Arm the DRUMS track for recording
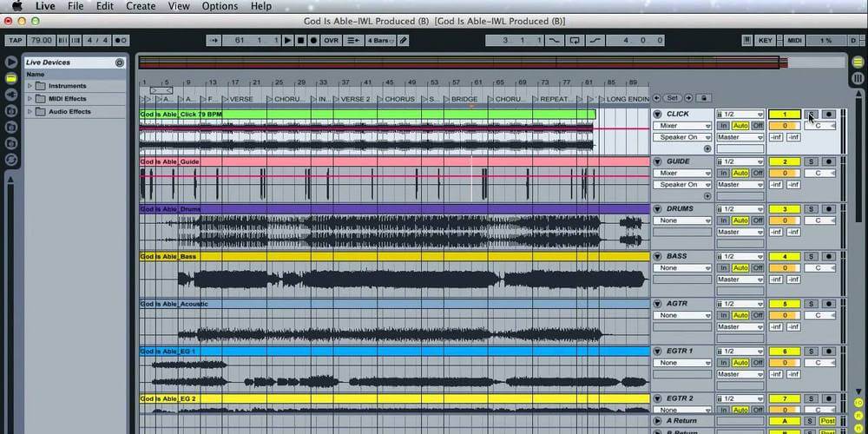The image size is (868, 434). coord(829,209)
